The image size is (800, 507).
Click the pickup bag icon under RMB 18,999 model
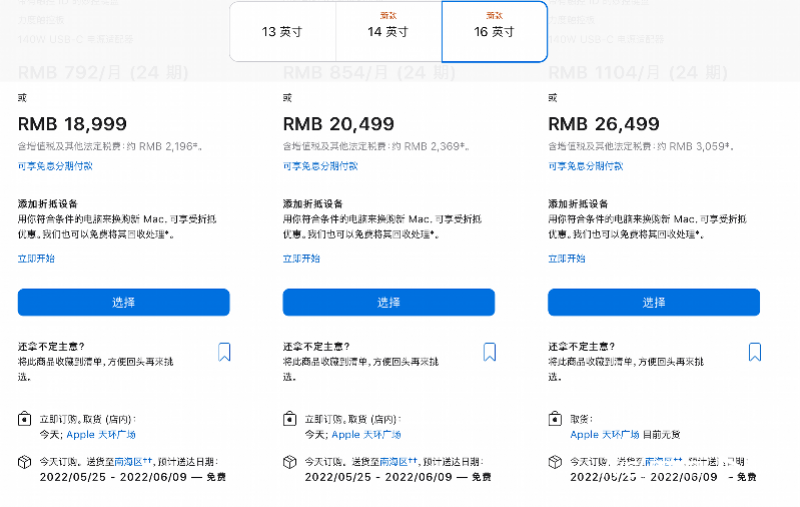(24, 420)
